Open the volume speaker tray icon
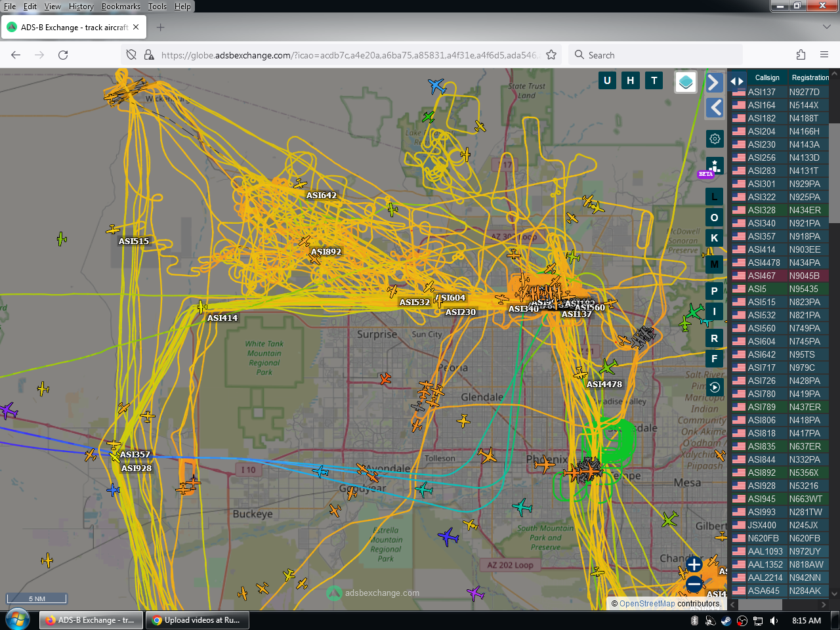840x630 pixels. tap(774, 620)
